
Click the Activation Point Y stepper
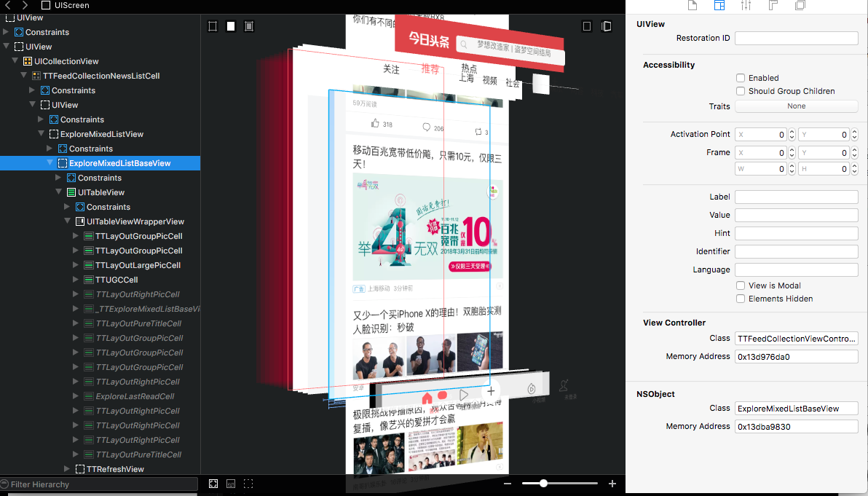854,135
